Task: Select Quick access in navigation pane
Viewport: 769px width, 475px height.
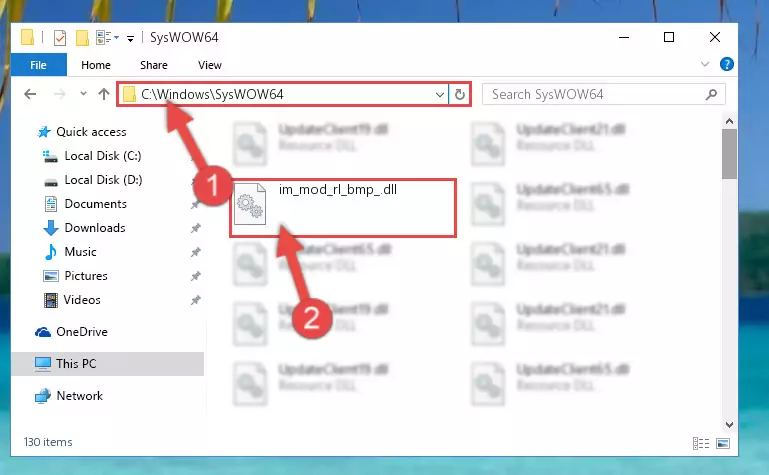Action: (91, 132)
